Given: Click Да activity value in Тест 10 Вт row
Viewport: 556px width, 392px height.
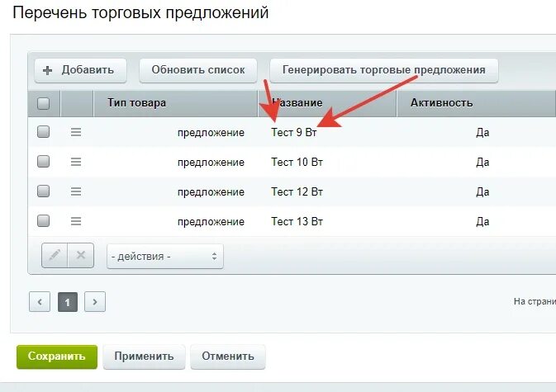Looking at the screenshot, I should coord(482,163).
